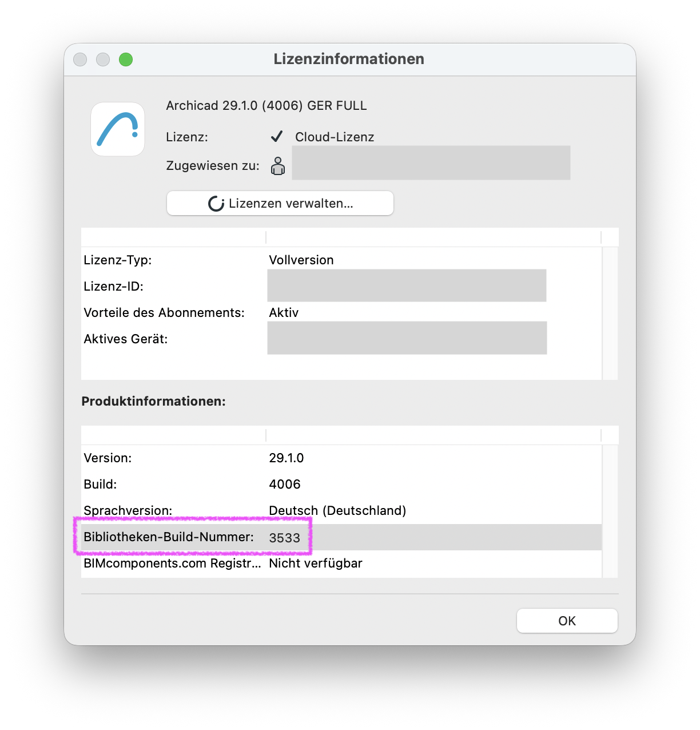The width and height of the screenshot is (700, 730).
Task: Select the Lizenz-Typ row label
Action: [118, 260]
